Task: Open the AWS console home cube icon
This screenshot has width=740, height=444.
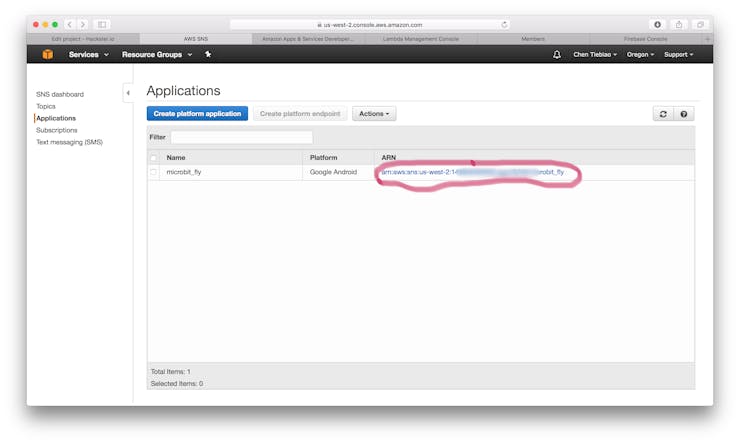Action: point(48,54)
